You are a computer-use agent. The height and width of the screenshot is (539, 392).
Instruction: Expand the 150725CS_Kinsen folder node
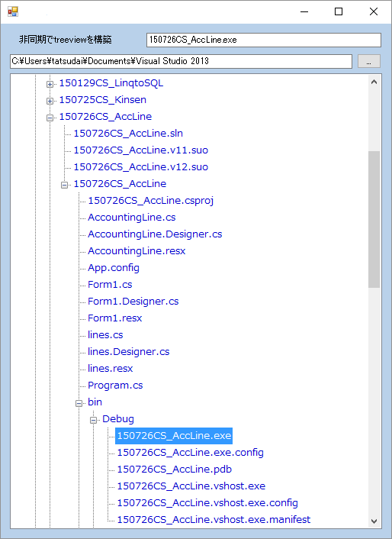[50, 101]
